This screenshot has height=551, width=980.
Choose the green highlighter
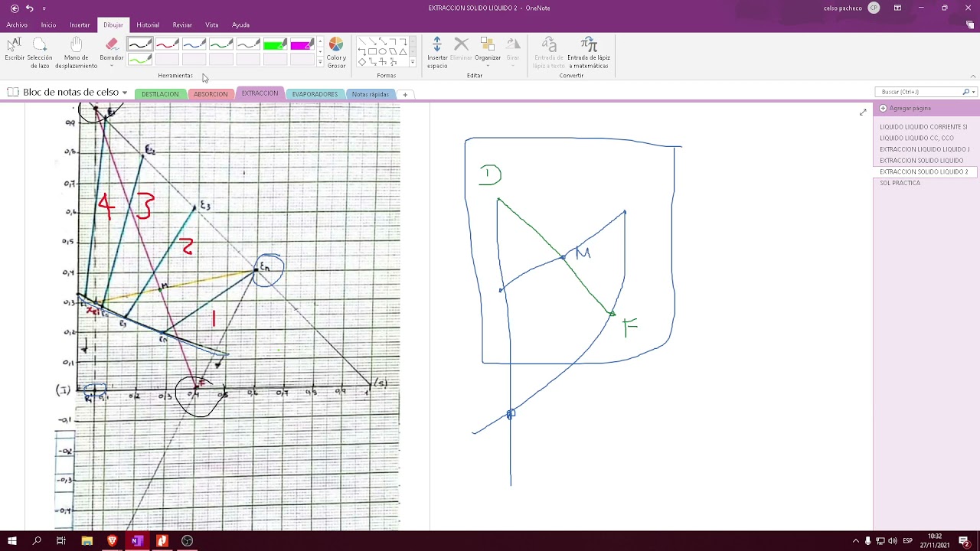click(x=274, y=44)
